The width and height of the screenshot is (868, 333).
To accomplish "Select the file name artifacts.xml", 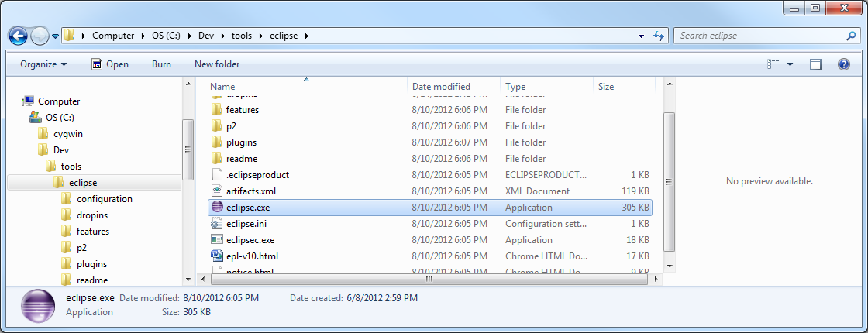I will 251,191.
